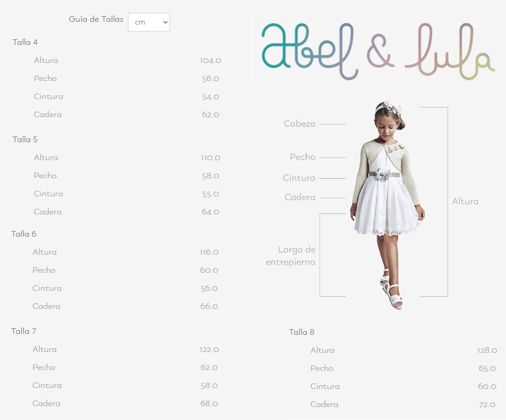
Task: Click Talla 6 Altura value 116.0
Action: coord(209,252)
